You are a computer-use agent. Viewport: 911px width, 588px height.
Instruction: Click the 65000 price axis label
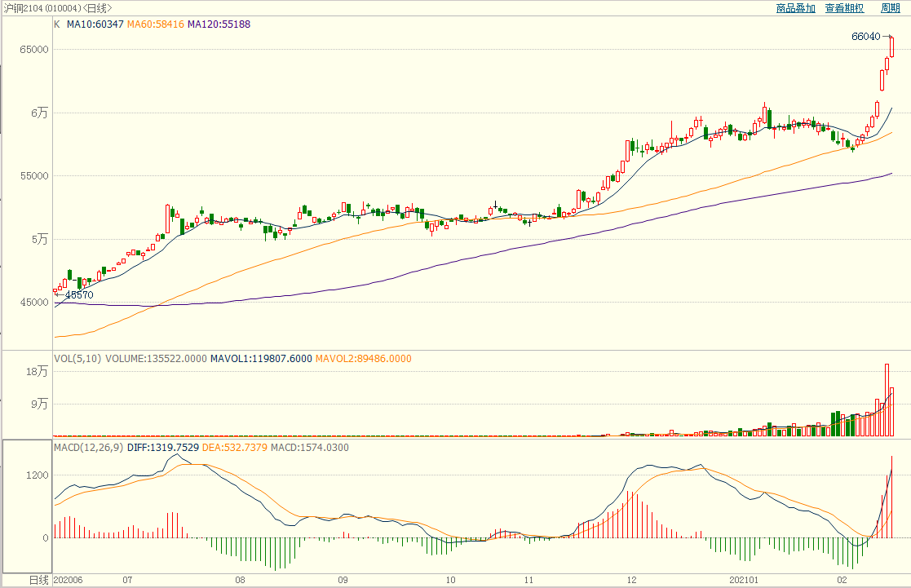[34, 50]
